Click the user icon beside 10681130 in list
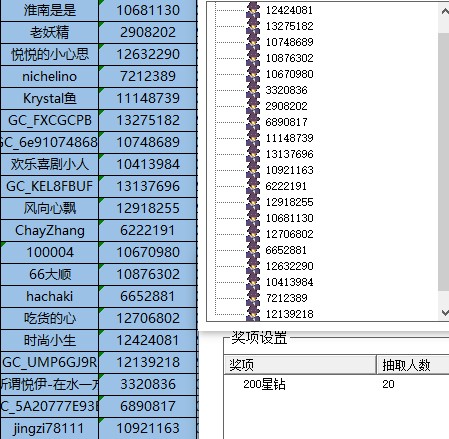 click(253, 218)
